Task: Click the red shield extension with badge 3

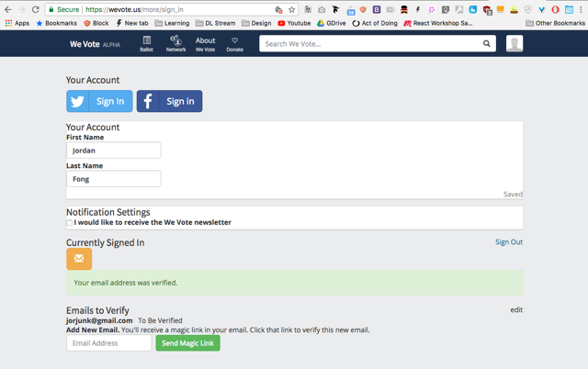Action: tap(487, 10)
